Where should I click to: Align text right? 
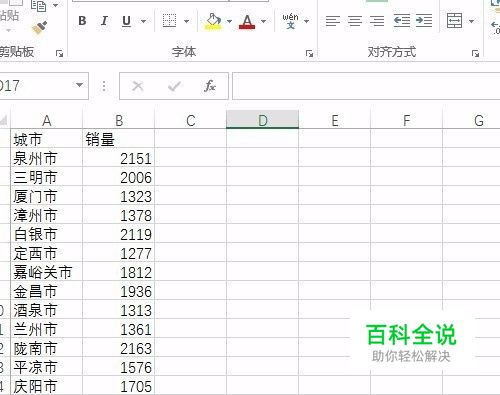pos(377,21)
